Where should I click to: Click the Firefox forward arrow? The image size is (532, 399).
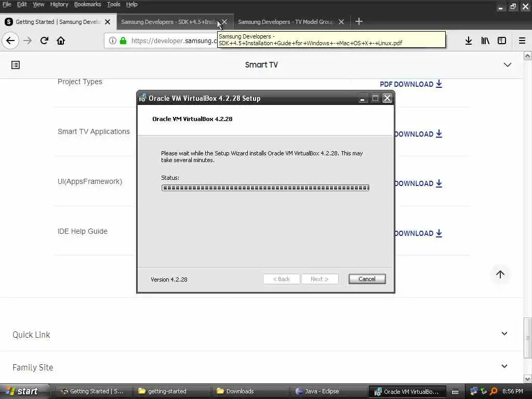(x=28, y=41)
